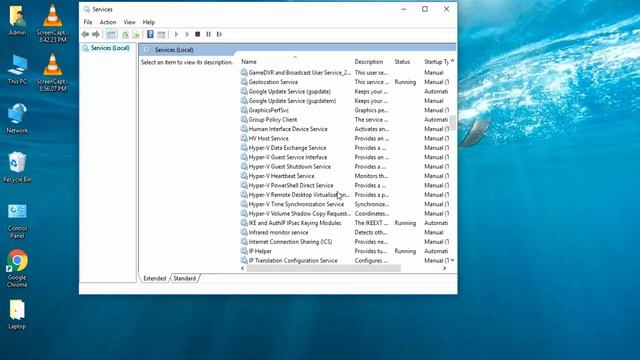Select Google Update Service (gupdatem) row

point(345,101)
